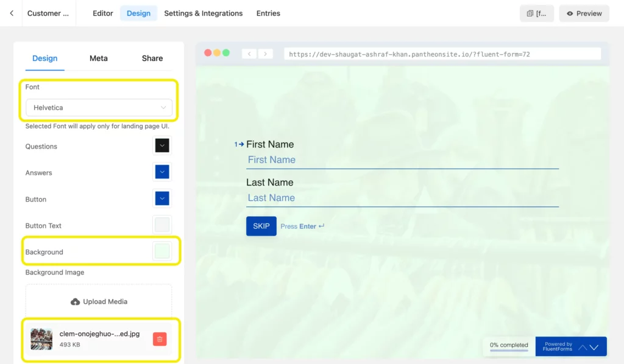
Task: Open the Answers color picker
Action: tap(162, 172)
